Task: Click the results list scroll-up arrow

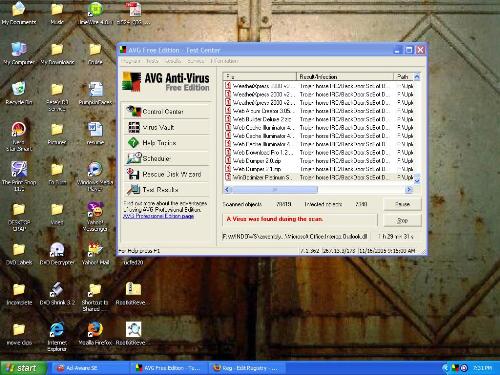Action: click(x=417, y=77)
